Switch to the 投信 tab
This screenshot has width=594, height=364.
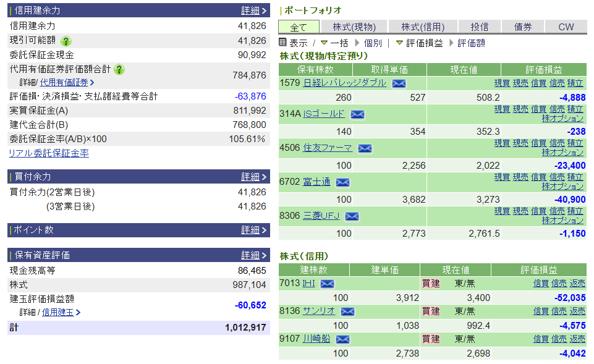pos(479,27)
